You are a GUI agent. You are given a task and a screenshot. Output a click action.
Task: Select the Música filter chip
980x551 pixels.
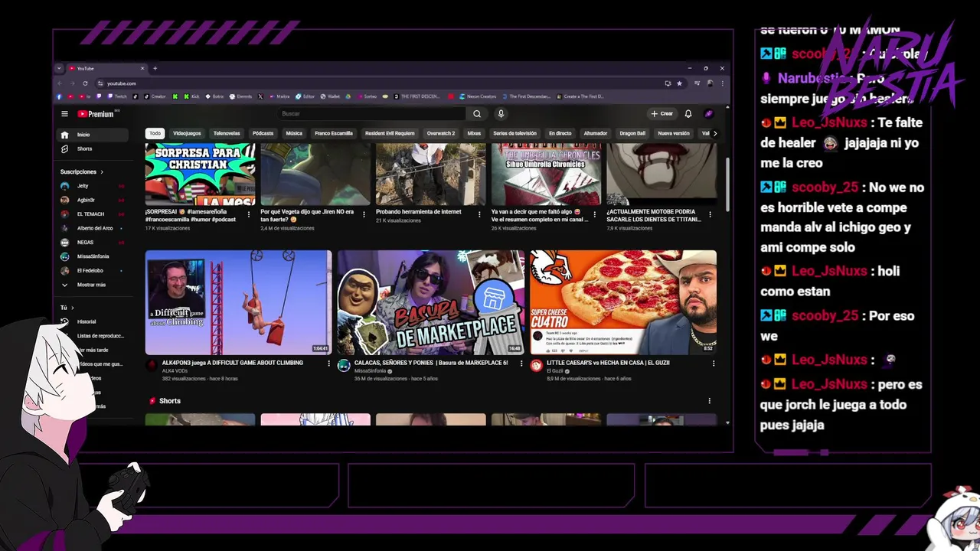[x=294, y=133]
